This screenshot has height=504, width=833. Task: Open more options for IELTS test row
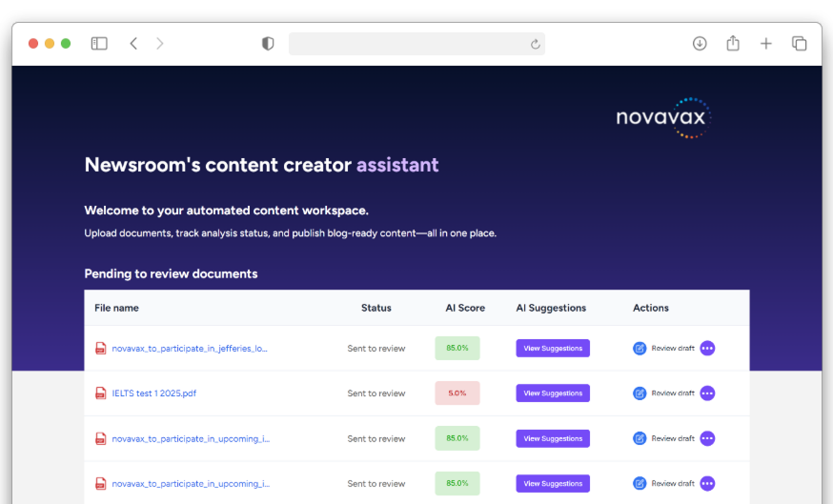point(707,393)
